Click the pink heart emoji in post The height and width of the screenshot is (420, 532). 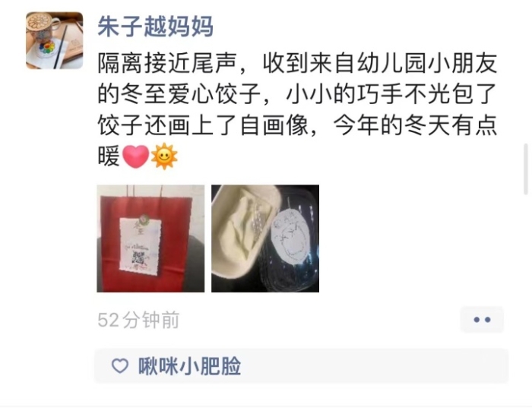135,156
